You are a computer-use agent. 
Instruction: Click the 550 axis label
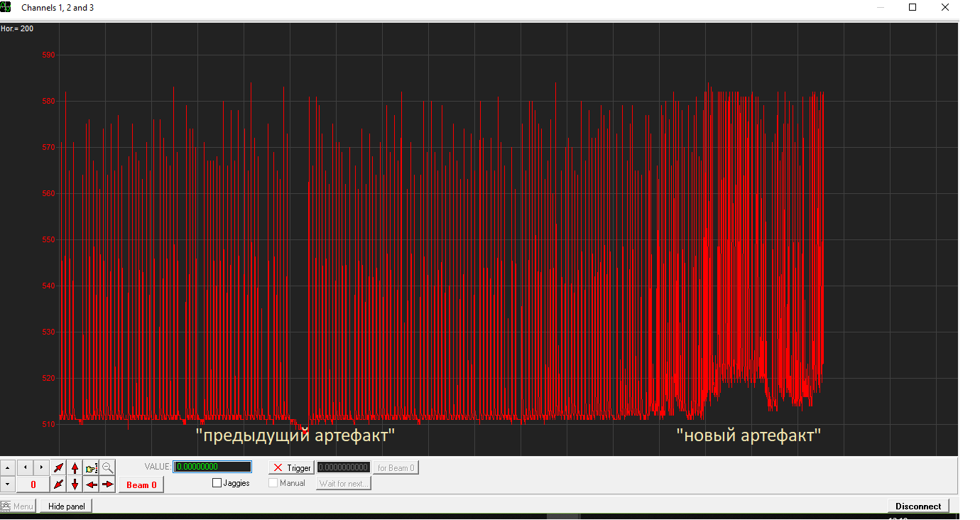pyautogui.click(x=48, y=239)
